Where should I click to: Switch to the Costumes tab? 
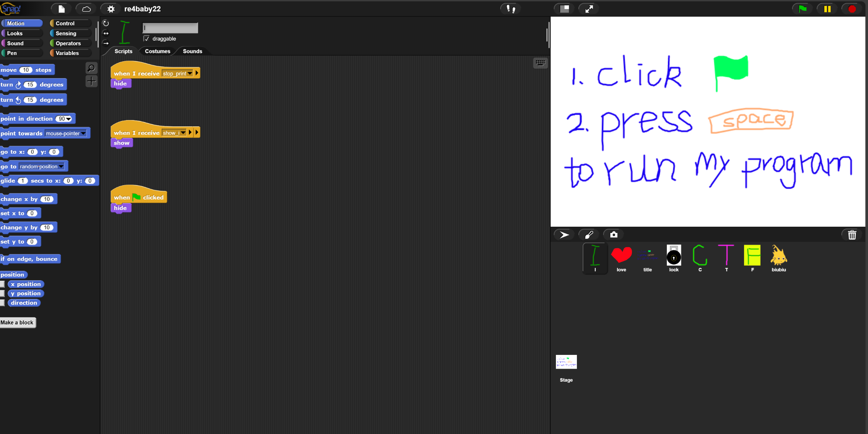(x=157, y=51)
